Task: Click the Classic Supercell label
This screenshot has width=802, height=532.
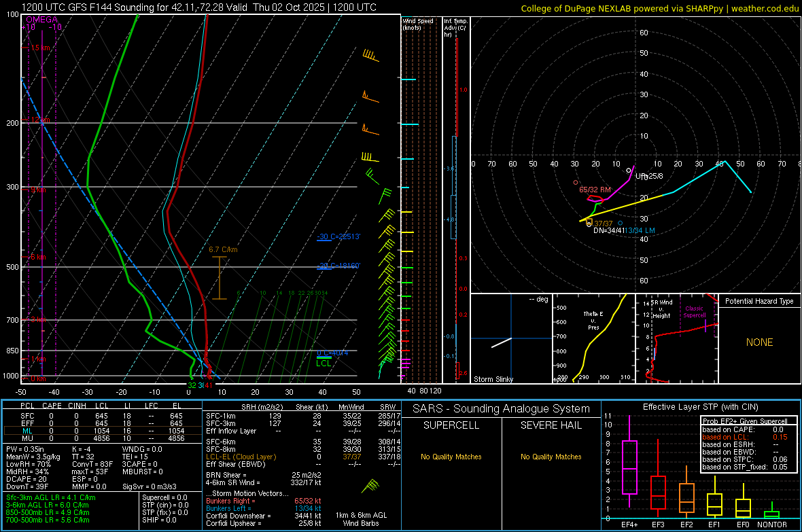Action: click(x=694, y=312)
